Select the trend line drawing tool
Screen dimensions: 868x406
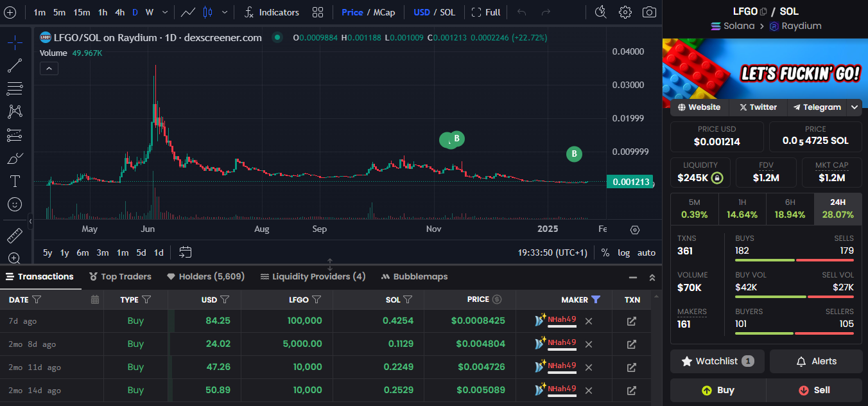click(15, 66)
